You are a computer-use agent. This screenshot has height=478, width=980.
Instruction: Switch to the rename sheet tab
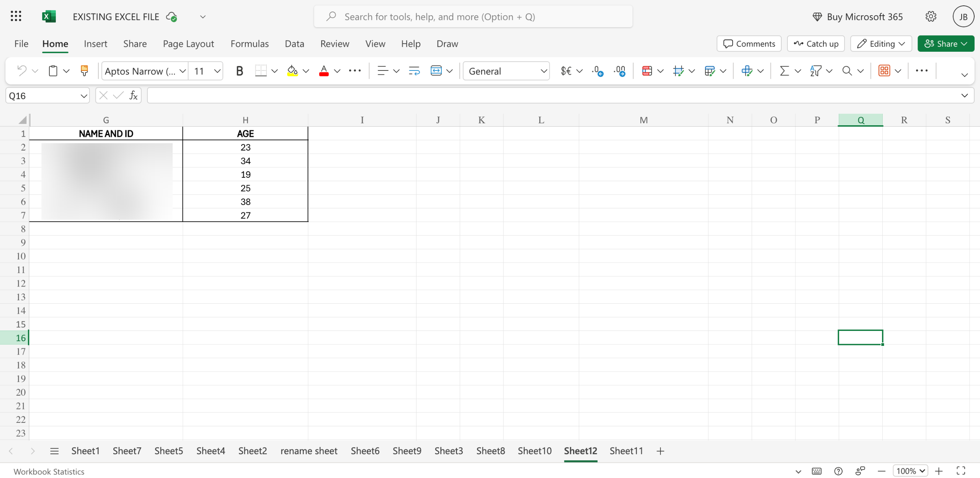[309, 451]
